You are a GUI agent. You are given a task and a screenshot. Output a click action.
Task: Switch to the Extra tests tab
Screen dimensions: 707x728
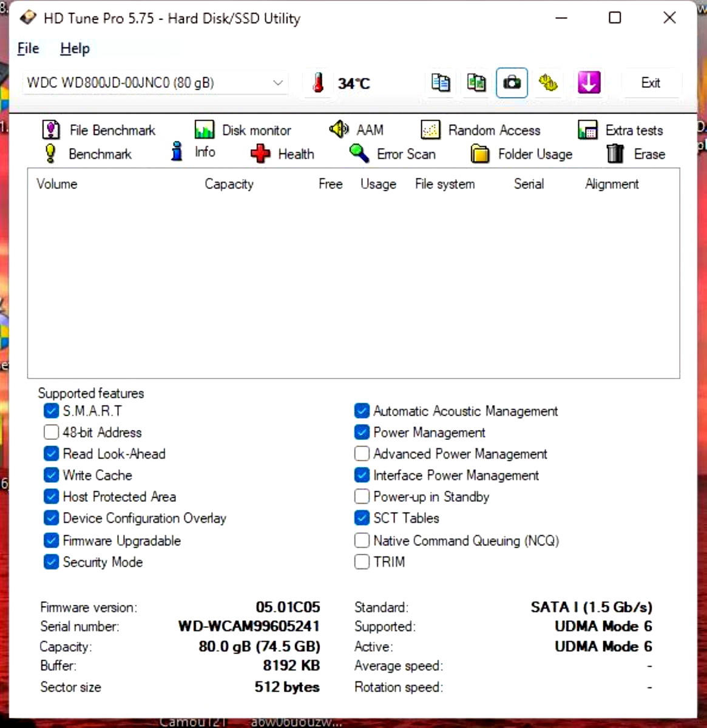click(x=621, y=130)
